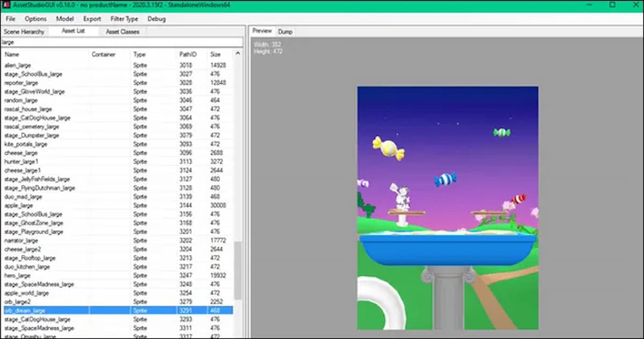
Task: Switch to the Asset Classes tab
Action: pyautogui.click(x=122, y=32)
